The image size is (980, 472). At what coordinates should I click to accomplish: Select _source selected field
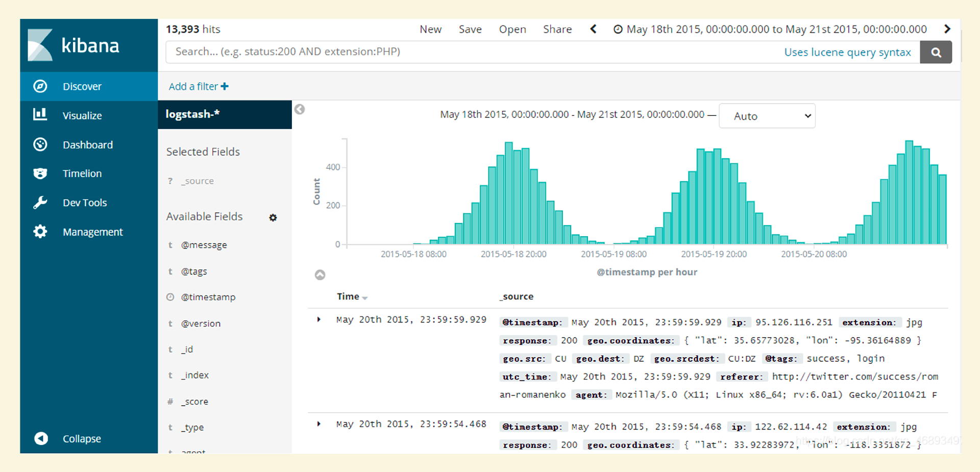pyautogui.click(x=197, y=181)
